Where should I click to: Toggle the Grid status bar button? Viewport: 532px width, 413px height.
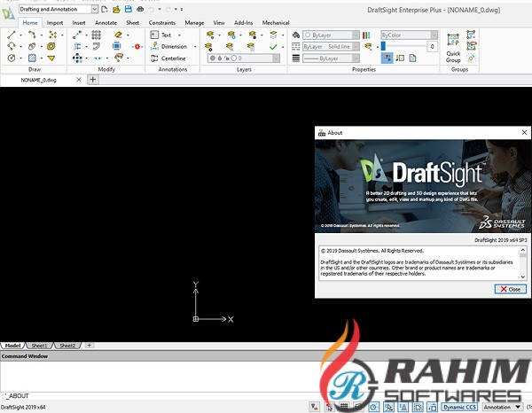[344, 406]
